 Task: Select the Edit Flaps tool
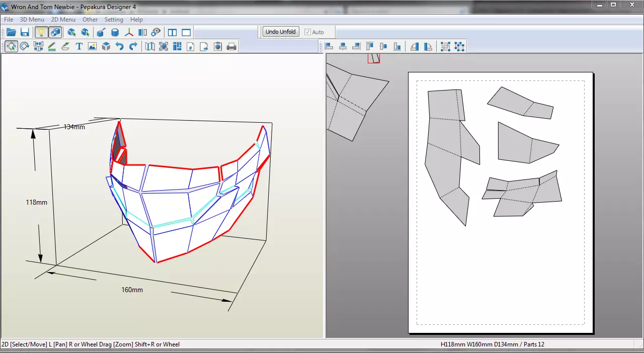click(65, 47)
